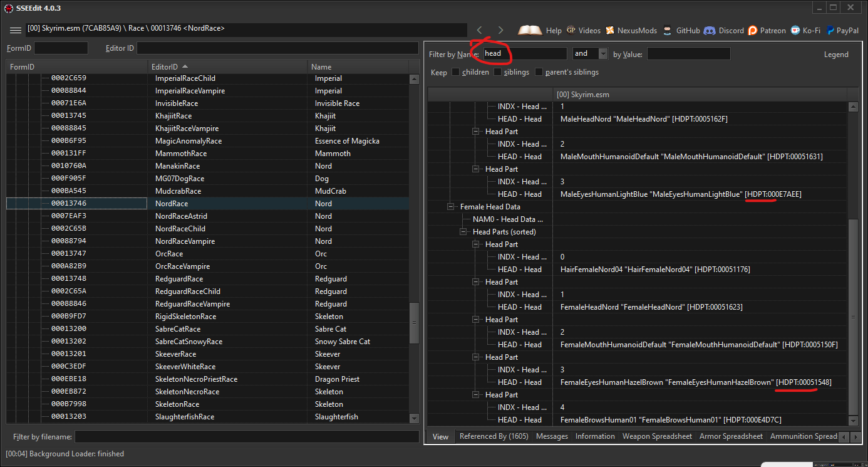Click FemaleEyesHumanHazelBrown HEAD value
The height and width of the screenshot is (467, 868).
tap(696, 382)
